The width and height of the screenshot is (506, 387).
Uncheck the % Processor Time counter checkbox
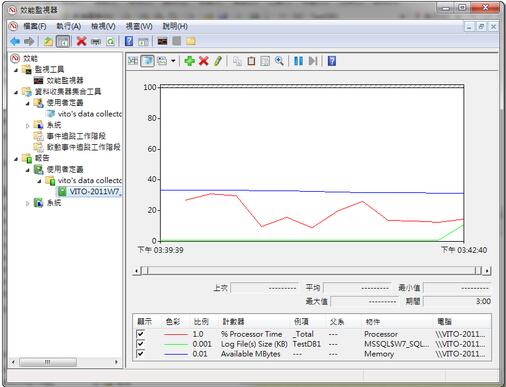(x=140, y=334)
